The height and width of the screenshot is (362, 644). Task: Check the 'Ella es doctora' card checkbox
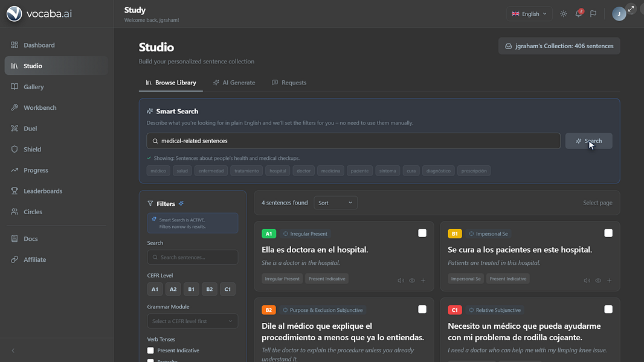pos(422,233)
